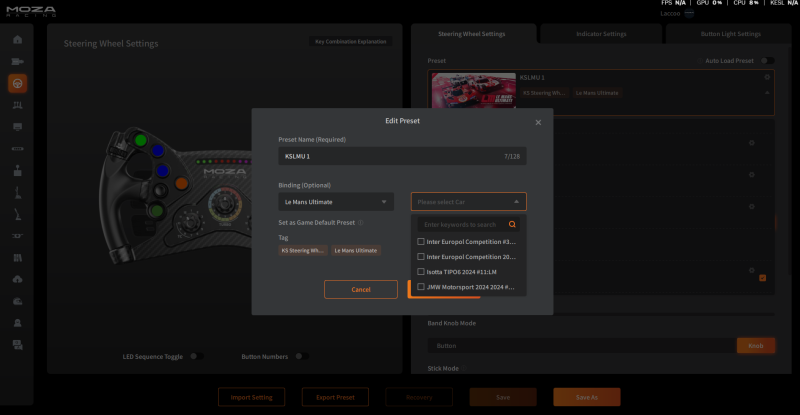Click KS Steering Wh... tag in dialog
The height and width of the screenshot is (415, 800).
coord(303,251)
